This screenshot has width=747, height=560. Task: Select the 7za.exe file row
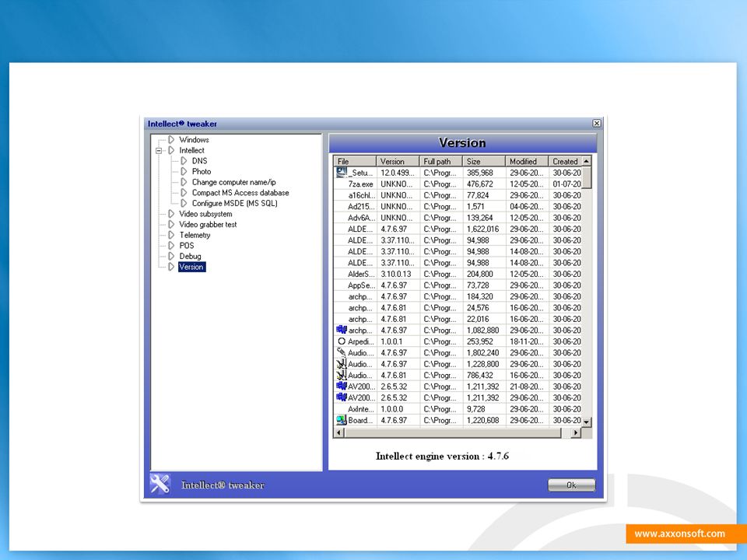coord(458,184)
